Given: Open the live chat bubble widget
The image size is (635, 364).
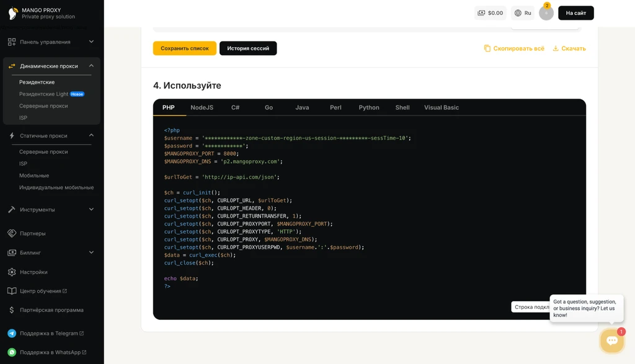Looking at the screenshot, I should pyautogui.click(x=612, y=340).
